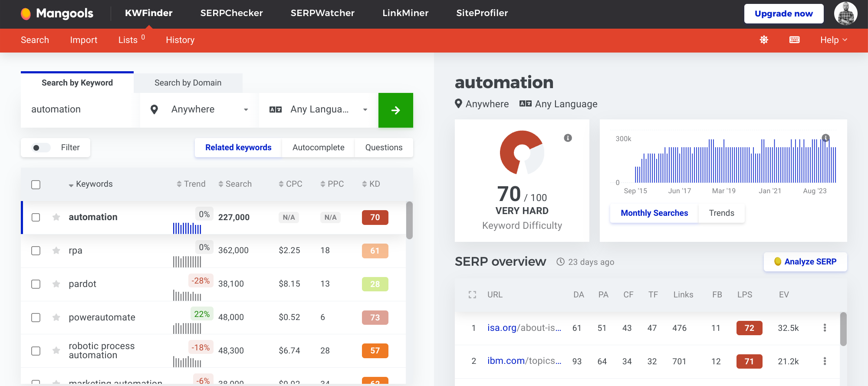Click the search volume chart info icon

click(x=825, y=138)
